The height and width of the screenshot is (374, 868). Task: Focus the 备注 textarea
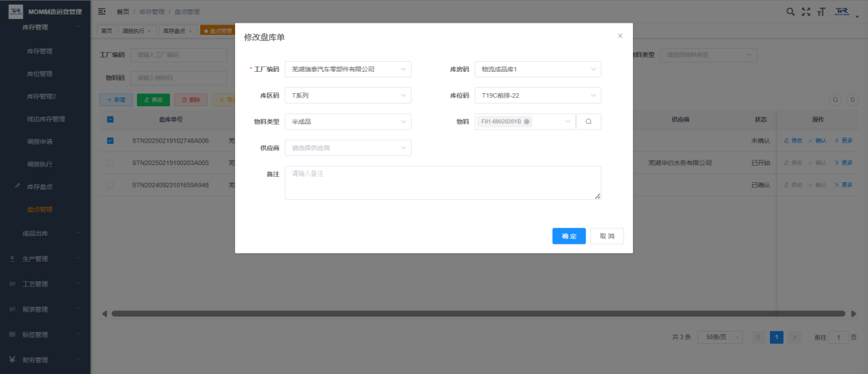click(x=443, y=183)
